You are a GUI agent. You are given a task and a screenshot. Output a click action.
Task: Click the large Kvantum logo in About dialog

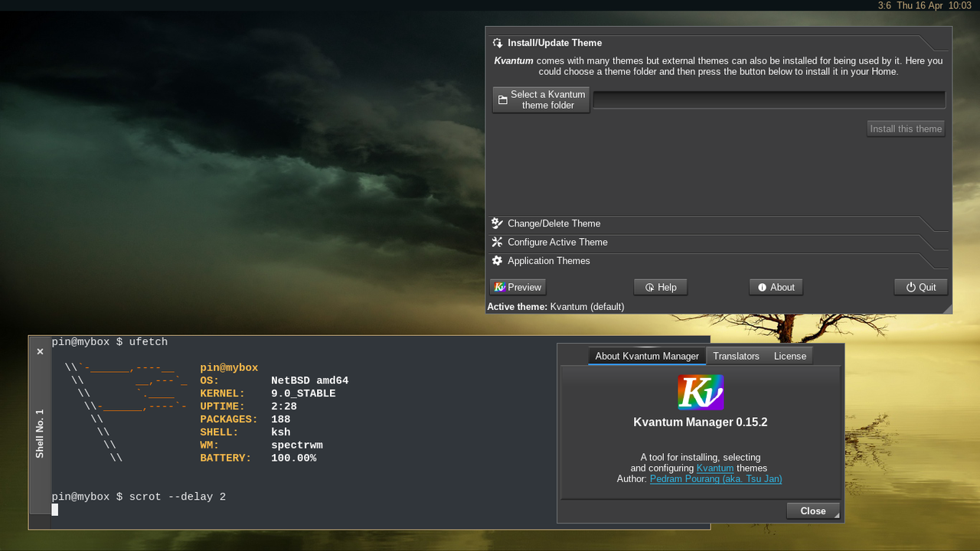(x=701, y=392)
